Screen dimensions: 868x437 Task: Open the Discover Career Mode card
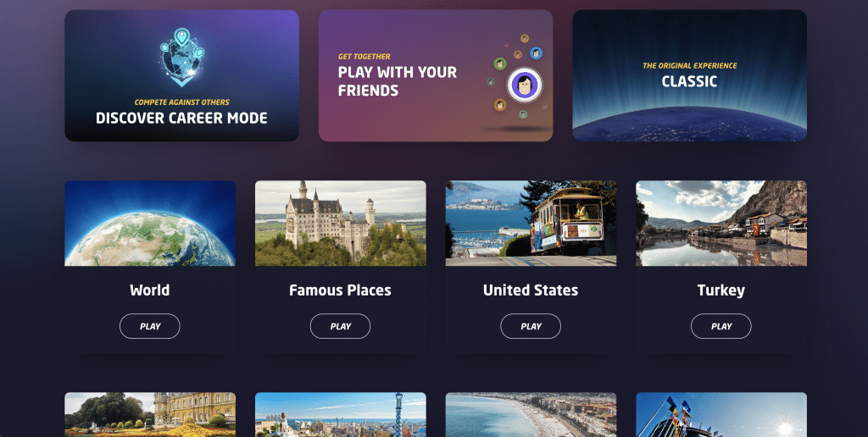pos(181,75)
